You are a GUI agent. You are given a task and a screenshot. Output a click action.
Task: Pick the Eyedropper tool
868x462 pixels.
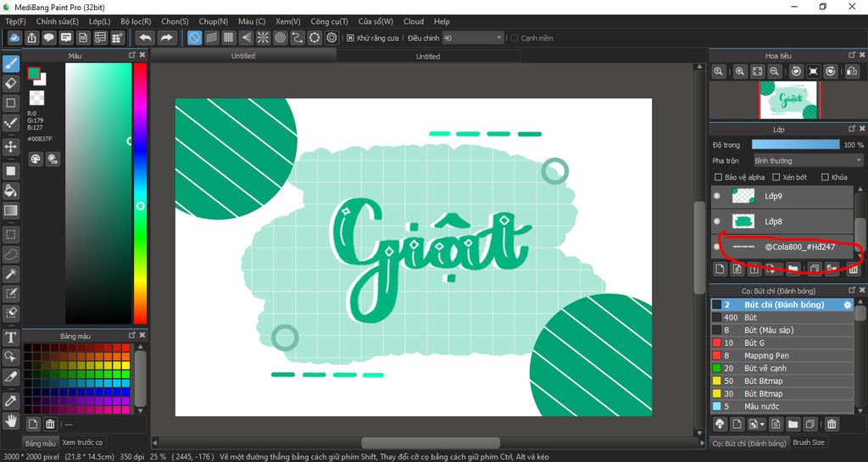(11, 399)
